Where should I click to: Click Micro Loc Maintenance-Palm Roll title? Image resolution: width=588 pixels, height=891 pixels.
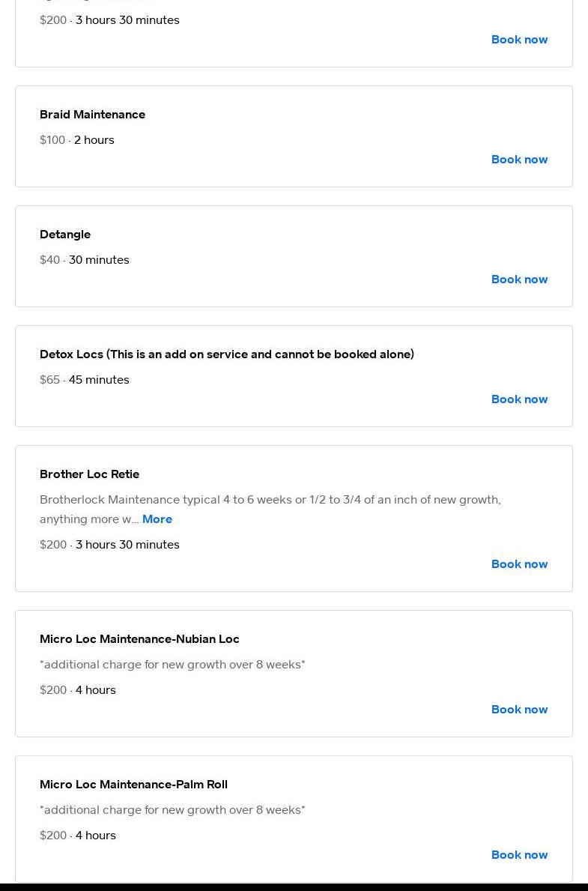133,784
